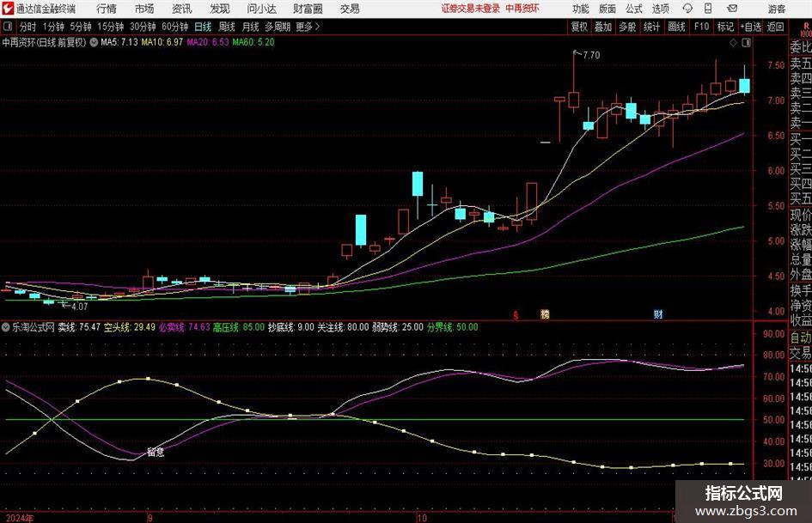The image size is (812, 523).
Task: Open the 行情 menu
Action: (x=107, y=9)
